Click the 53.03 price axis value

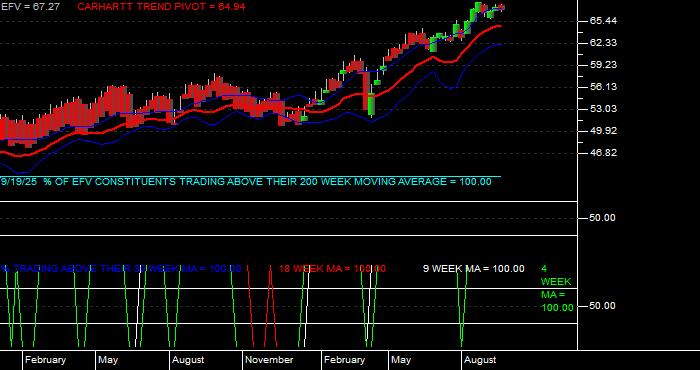pyautogui.click(x=603, y=109)
